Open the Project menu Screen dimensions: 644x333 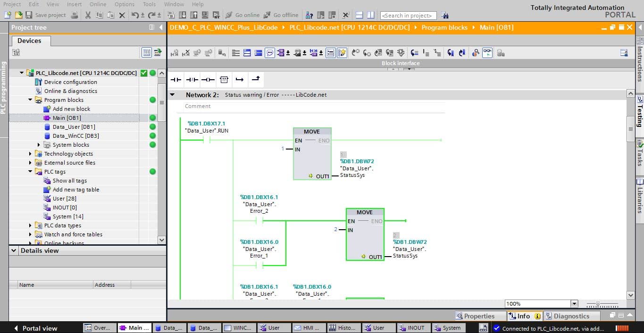[12, 4]
